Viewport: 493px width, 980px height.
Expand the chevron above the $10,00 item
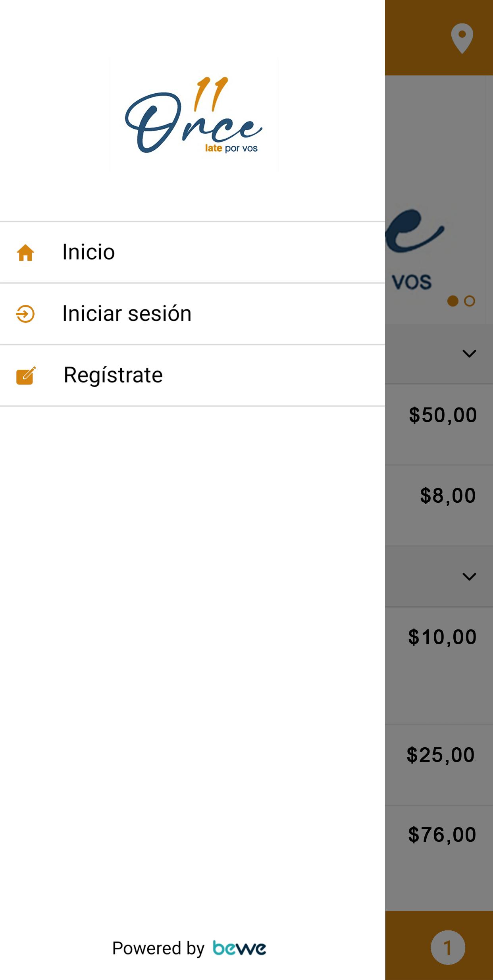(469, 577)
